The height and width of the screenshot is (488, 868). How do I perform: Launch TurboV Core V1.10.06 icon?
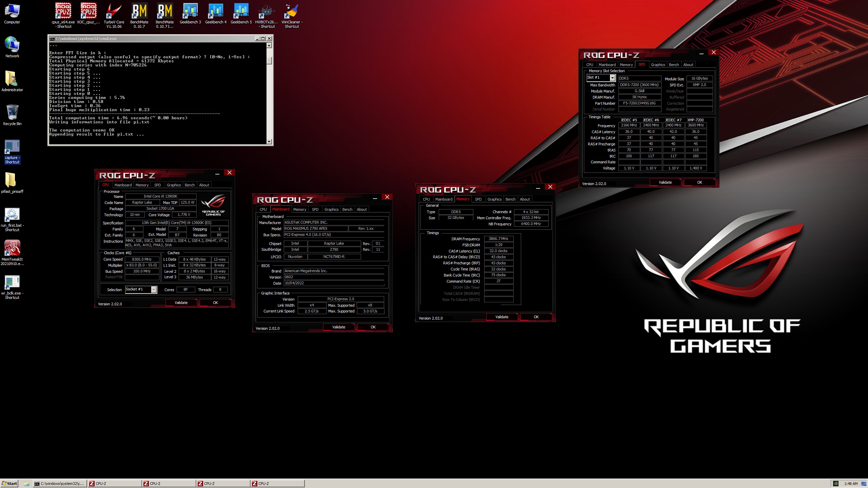(x=114, y=16)
